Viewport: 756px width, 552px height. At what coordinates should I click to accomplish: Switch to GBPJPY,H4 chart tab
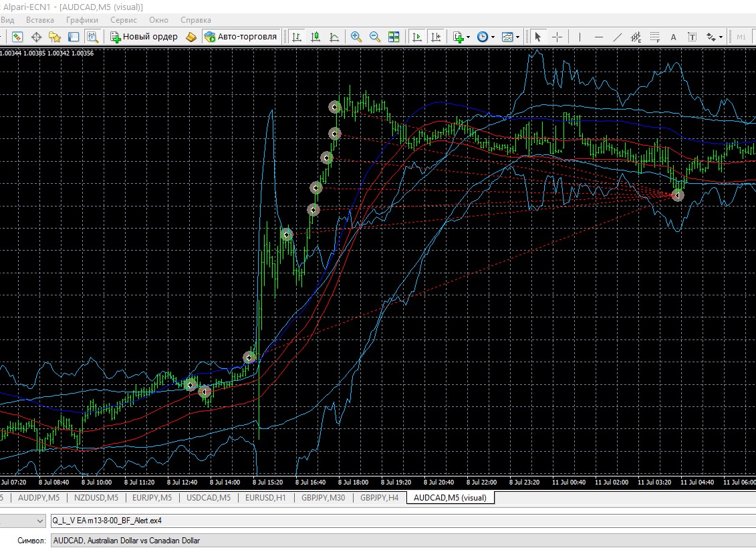[380, 497]
